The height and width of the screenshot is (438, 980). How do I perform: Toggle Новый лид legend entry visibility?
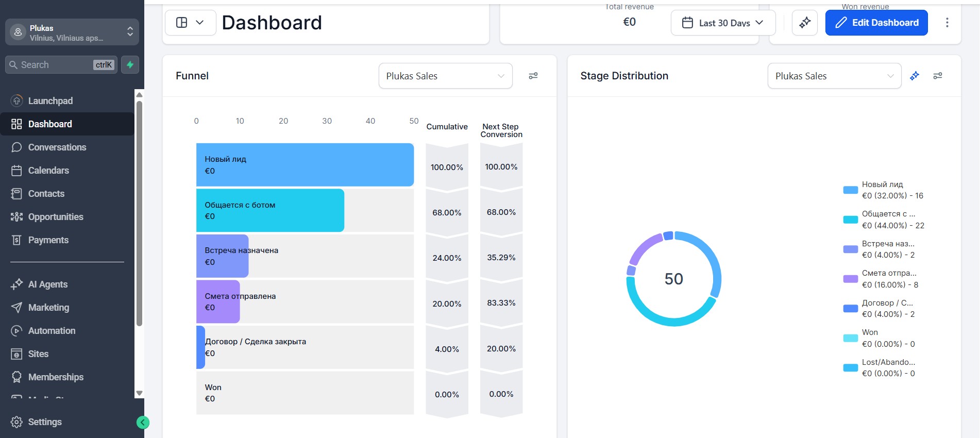[x=884, y=190]
